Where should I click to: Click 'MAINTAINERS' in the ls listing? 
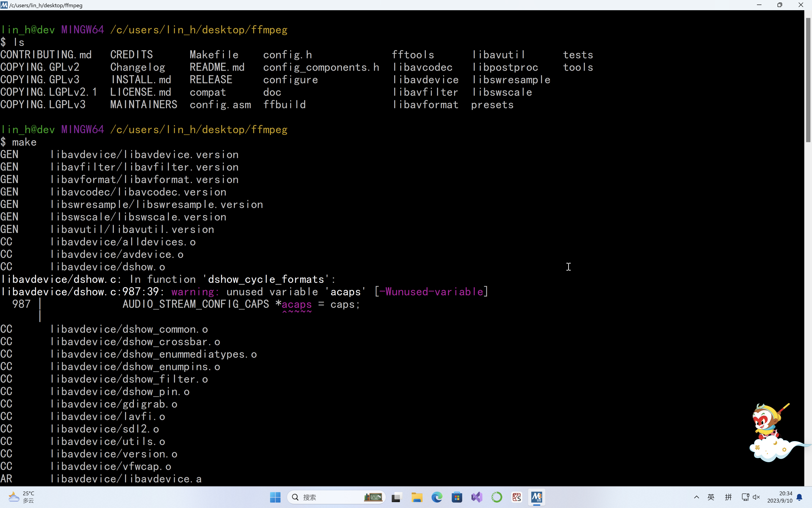pos(144,105)
